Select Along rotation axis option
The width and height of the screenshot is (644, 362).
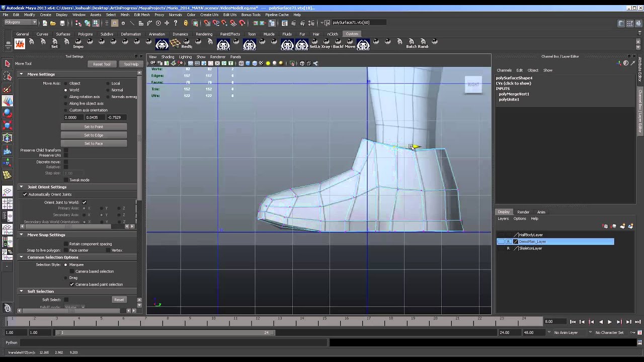point(65,97)
